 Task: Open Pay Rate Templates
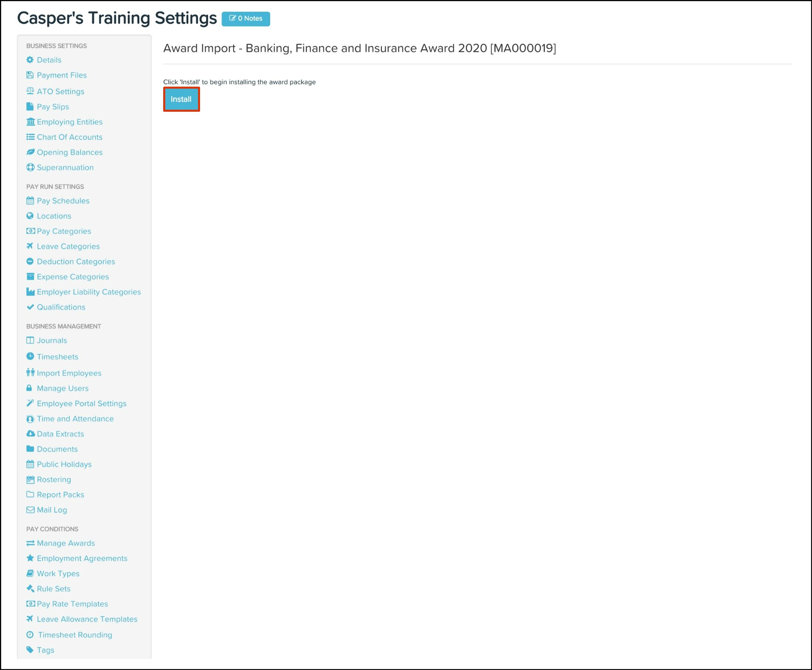[x=72, y=604]
